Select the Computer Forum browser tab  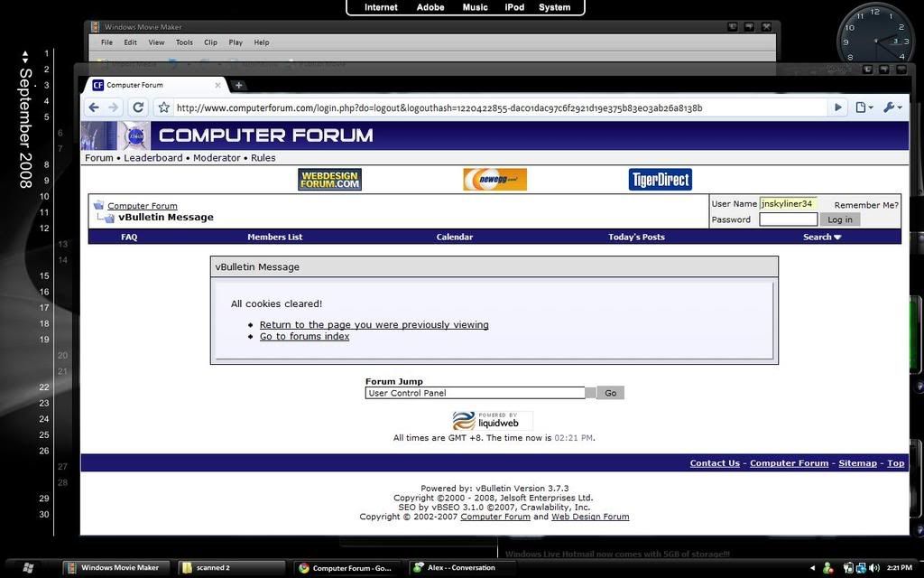[x=157, y=85]
